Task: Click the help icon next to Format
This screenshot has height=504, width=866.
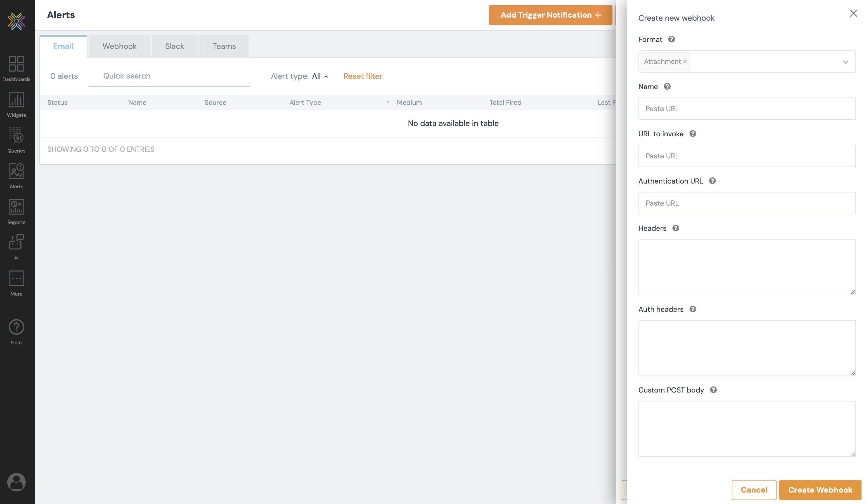Action: [x=671, y=39]
